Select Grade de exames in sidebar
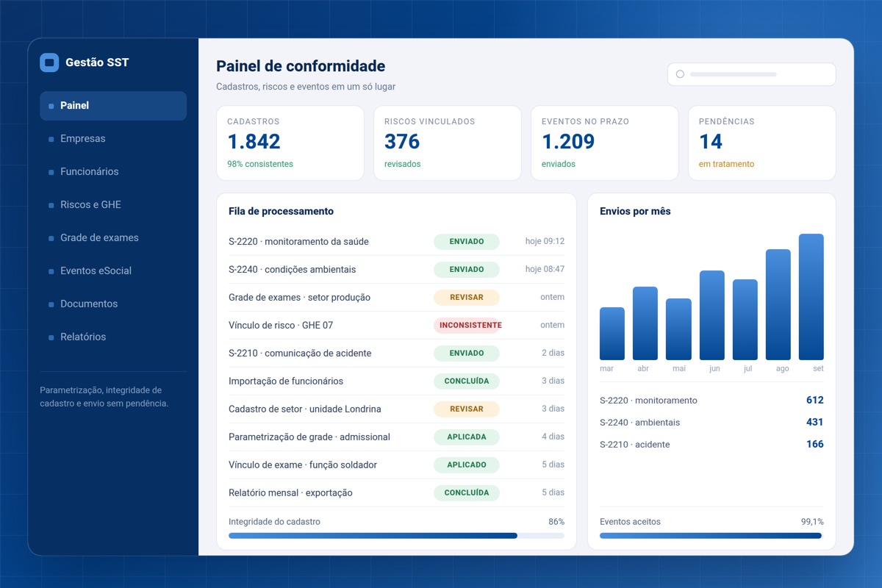This screenshot has width=882, height=588. 113,238
